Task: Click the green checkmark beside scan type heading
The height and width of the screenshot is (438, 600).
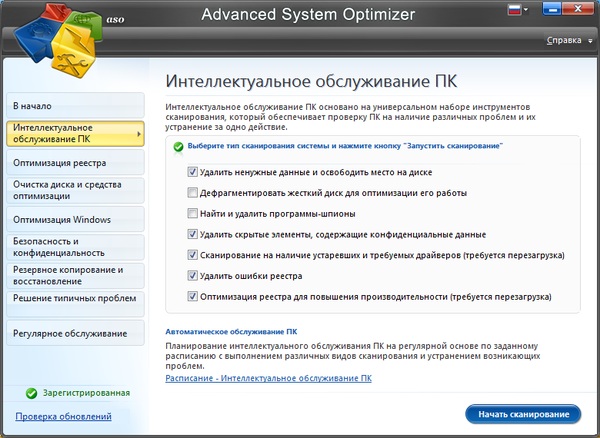Action: point(178,146)
